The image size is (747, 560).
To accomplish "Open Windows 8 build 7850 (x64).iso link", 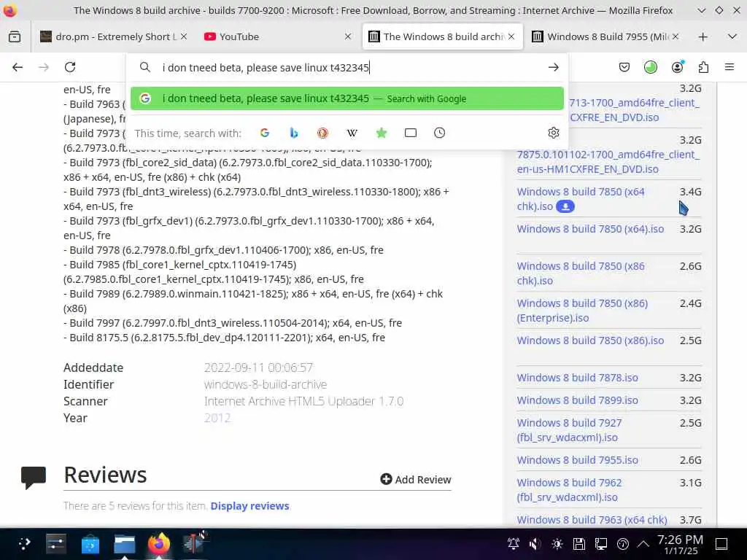I will 590,229.
